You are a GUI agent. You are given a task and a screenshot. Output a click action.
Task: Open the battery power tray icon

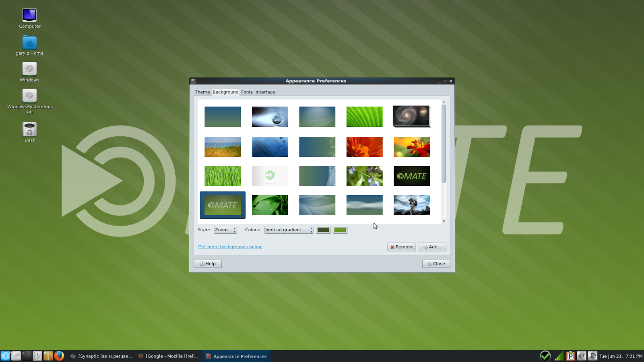click(592, 356)
